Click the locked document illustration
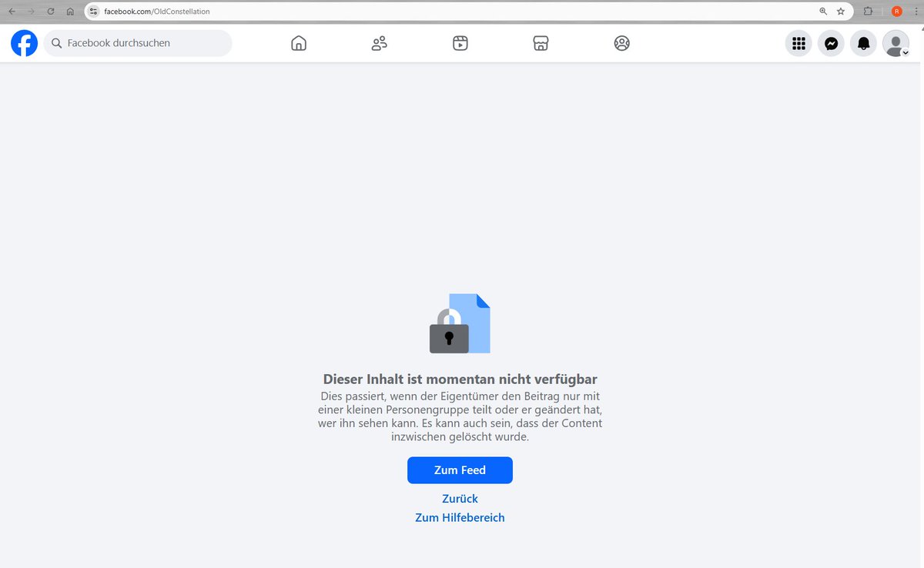Screen dimensions: 924x568 coord(460,323)
